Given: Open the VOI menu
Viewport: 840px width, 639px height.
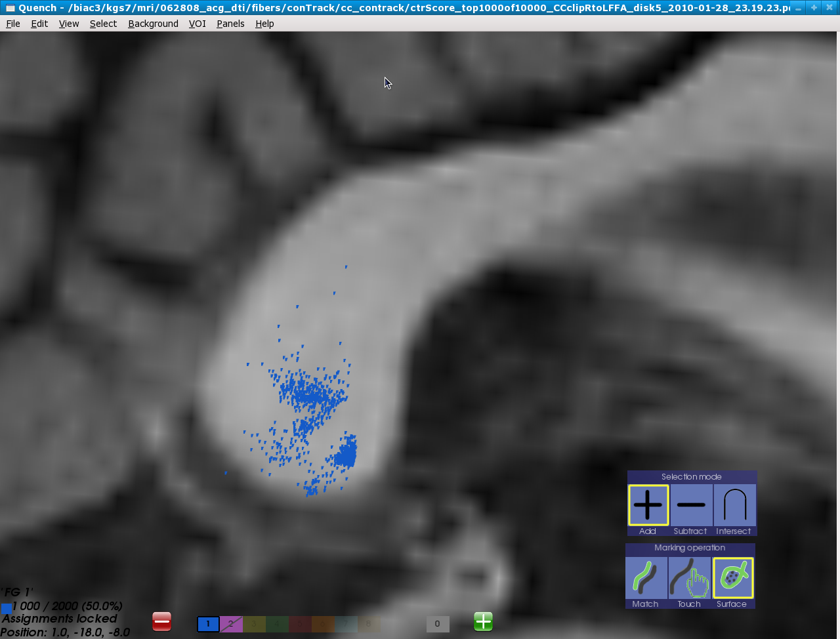Looking at the screenshot, I should click(197, 24).
